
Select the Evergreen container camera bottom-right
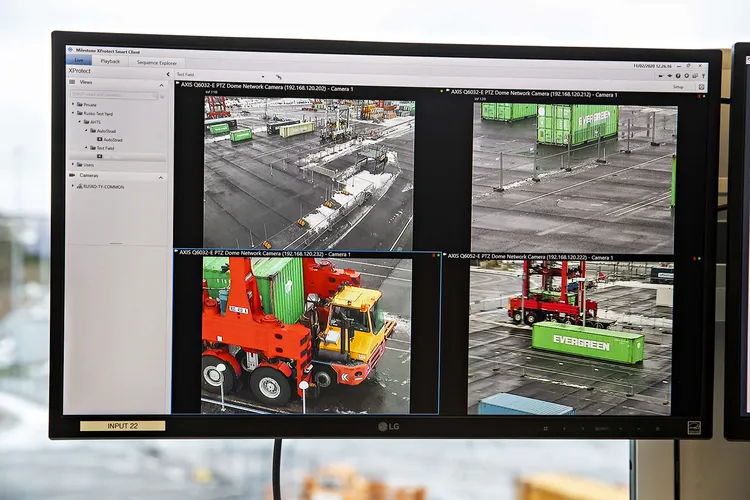coord(570,335)
